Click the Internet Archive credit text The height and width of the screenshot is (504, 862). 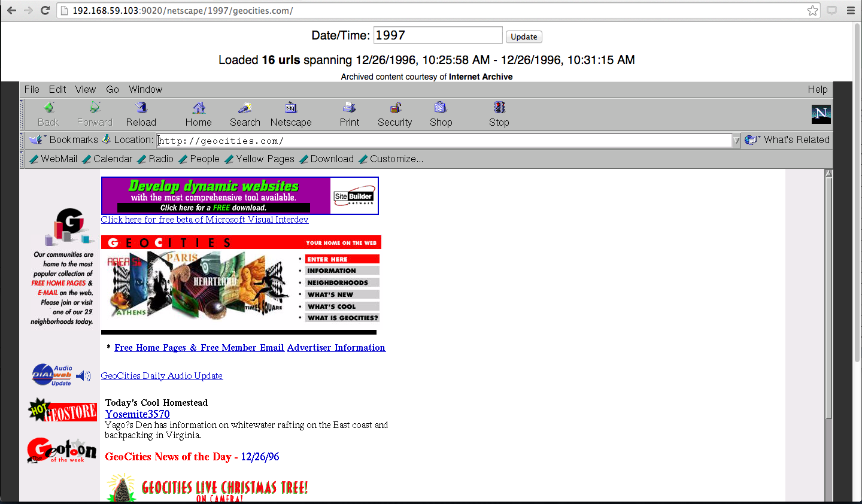[x=427, y=77]
